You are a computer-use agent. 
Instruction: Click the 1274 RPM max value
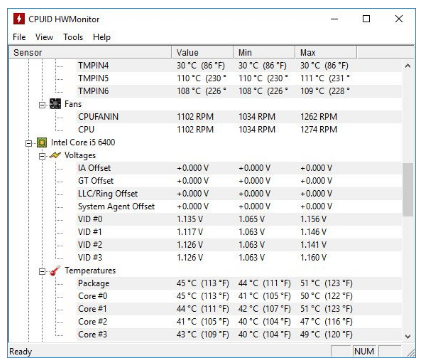(x=319, y=130)
